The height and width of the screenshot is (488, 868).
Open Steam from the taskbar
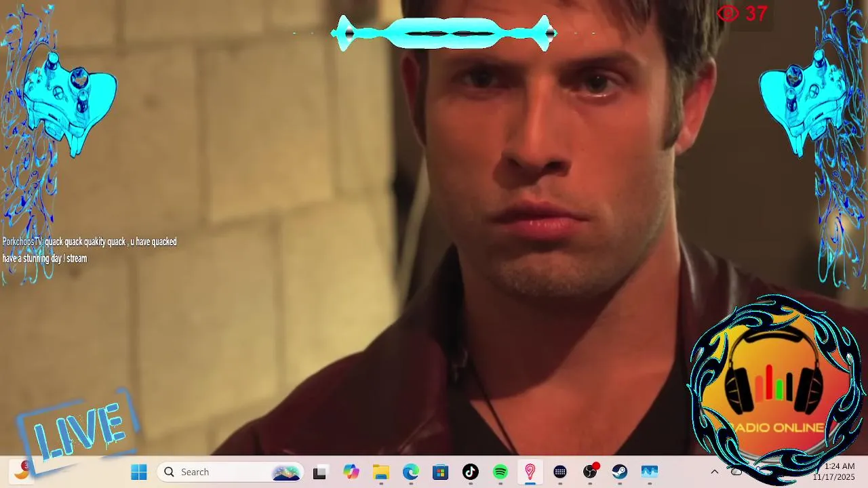(620, 472)
